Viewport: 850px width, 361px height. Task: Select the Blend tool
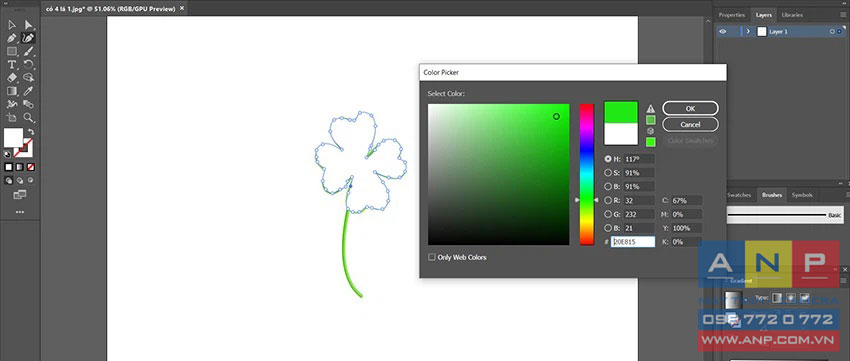[x=29, y=104]
